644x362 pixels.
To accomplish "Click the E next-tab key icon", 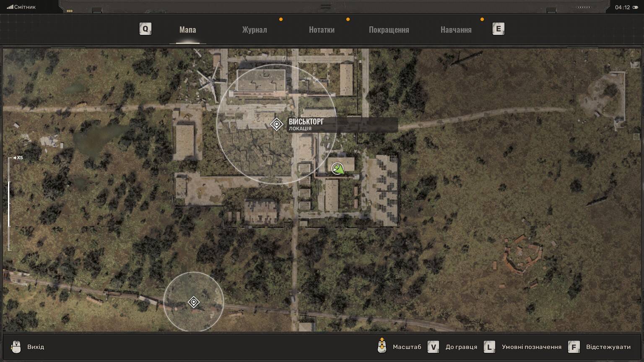I will point(499,29).
